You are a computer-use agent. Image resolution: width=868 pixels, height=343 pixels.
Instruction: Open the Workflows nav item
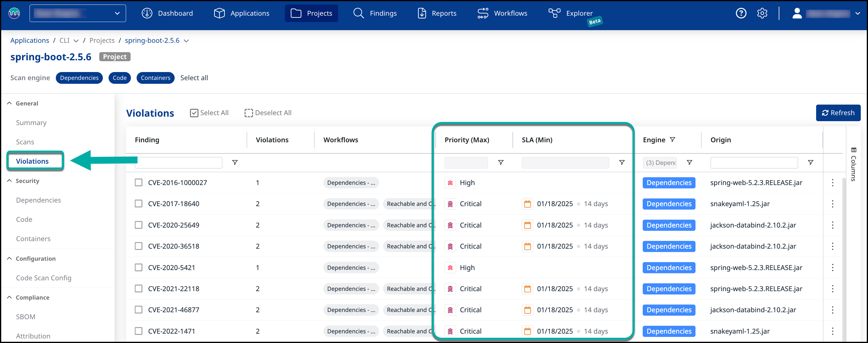tap(502, 13)
